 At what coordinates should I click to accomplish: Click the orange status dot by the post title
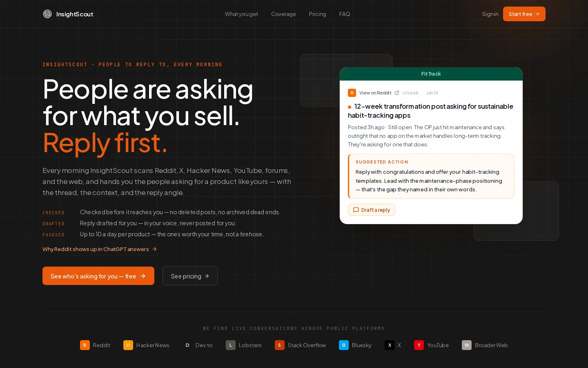[x=350, y=107]
